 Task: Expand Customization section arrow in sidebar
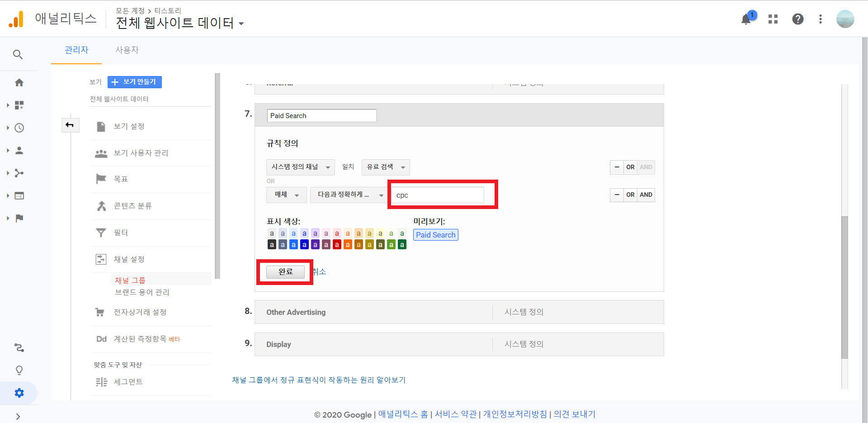point(8,105)
